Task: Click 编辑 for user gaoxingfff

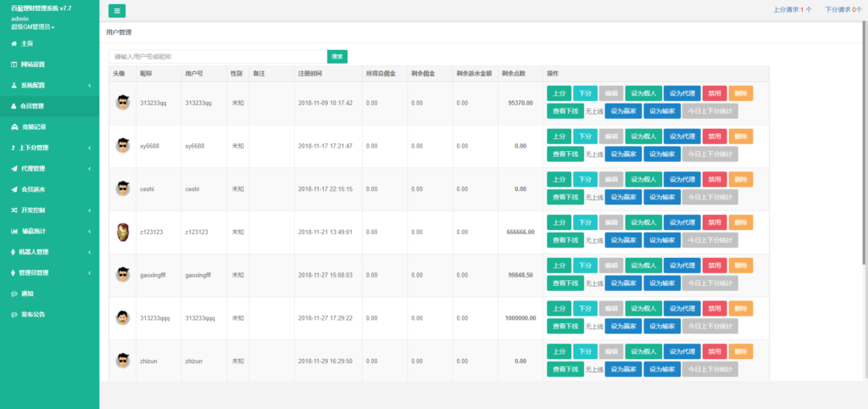Action: (x=611, y=266)
